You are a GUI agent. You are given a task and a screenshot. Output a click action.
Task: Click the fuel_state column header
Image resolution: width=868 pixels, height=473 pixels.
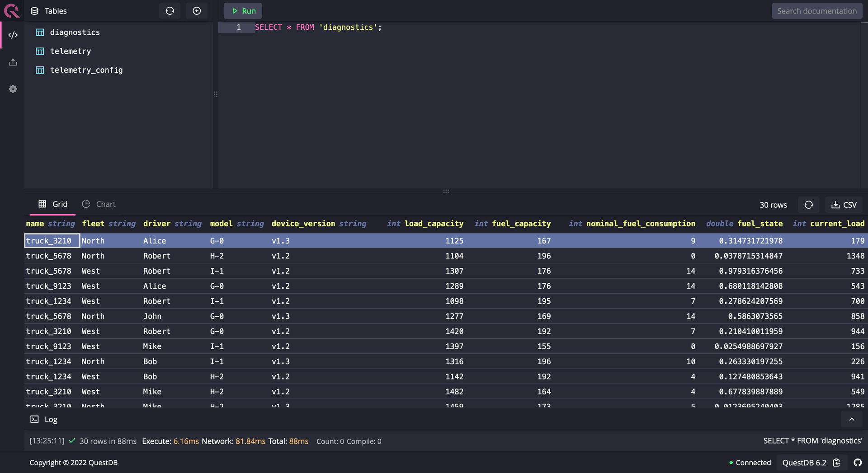click(x=759, y=224)
